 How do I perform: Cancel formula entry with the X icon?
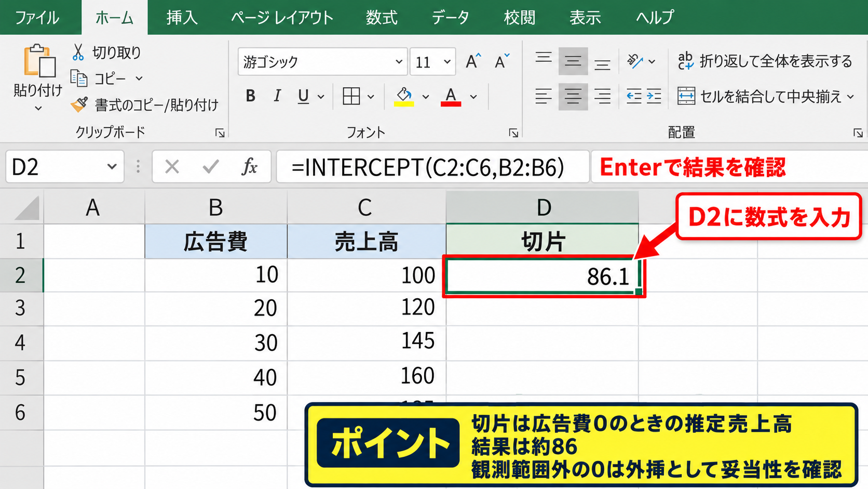(x=172, y=167)
